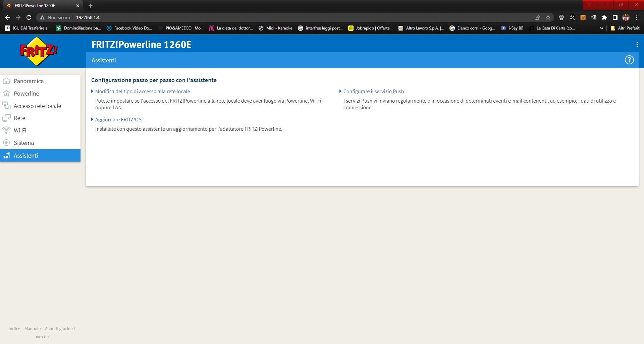Screen dimensions: 644x344
Task: Open the FRITZ! three-dot menu
Action: [637, 45]
